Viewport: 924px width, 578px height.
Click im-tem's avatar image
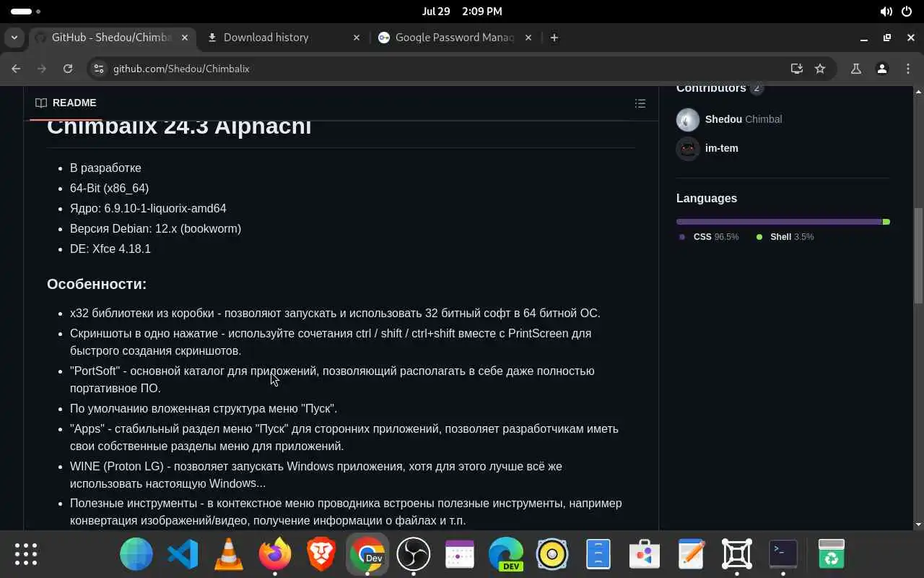(688, 148)
